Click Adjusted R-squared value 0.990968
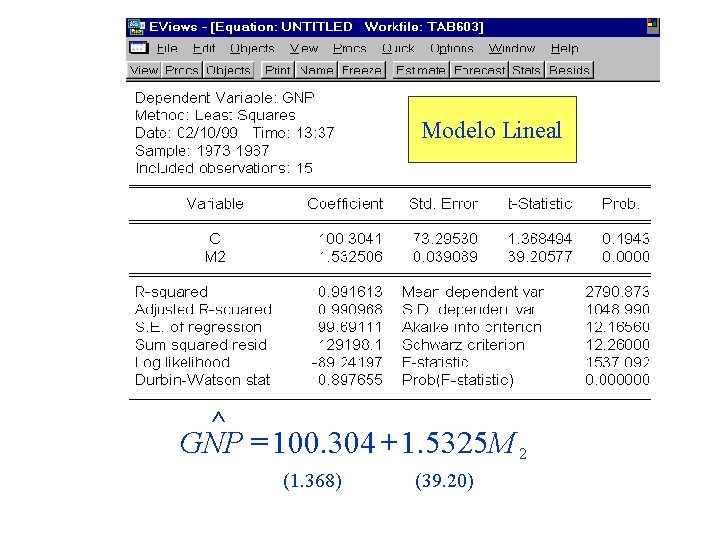This screenshot has width=720, height=540. pos(350,309)
